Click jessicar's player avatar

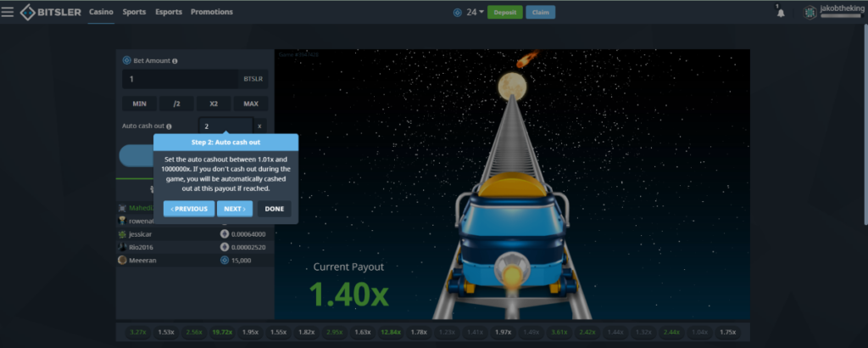click(122, 234)
